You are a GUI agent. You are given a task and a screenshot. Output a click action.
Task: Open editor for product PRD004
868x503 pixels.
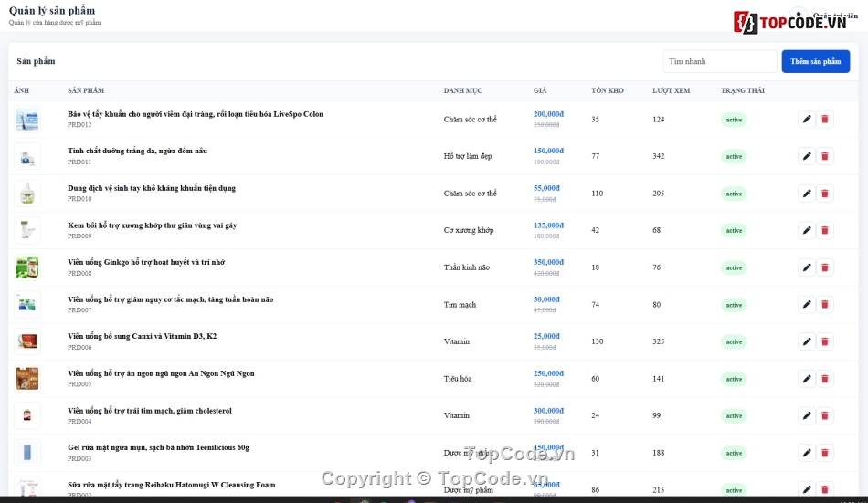pyautogui.click(x=807, y=415)
